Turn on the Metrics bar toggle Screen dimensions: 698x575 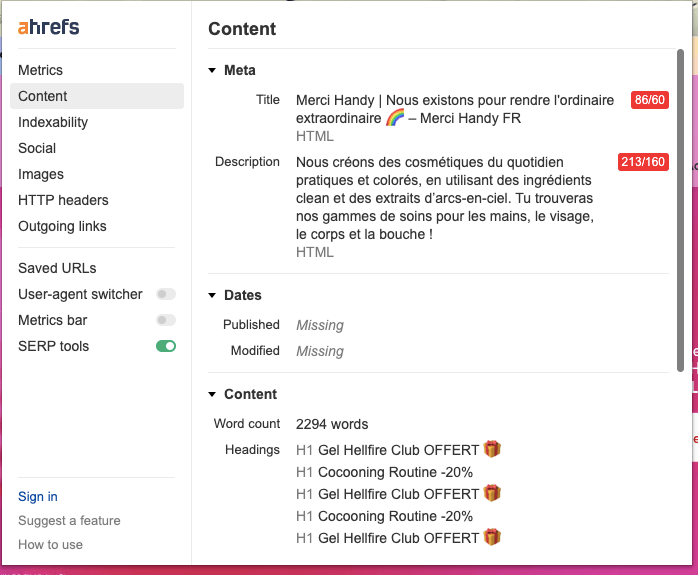coord(166,320)
